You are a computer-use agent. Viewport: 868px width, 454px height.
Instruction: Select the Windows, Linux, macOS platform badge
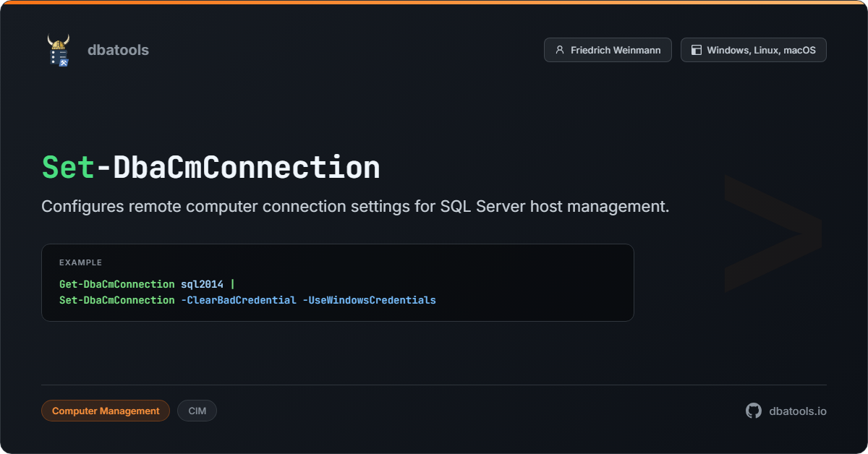tap(754, 50)
